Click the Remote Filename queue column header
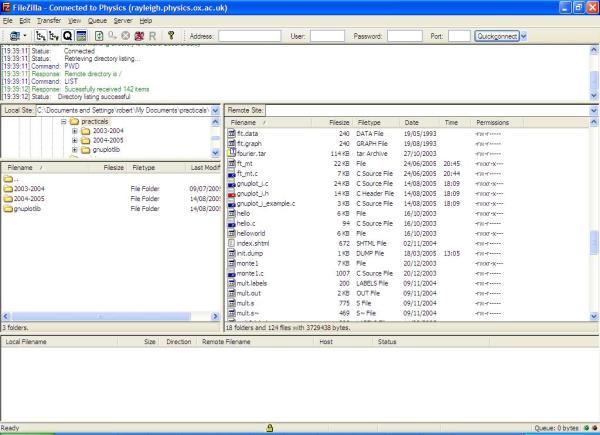Viewport: 600px width, 435px height. [x=255, y=342]
